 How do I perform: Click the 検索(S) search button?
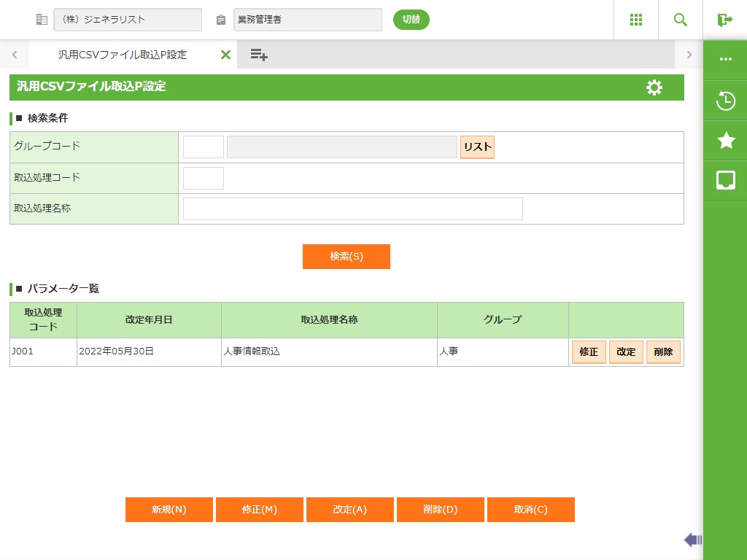click(x=347, y=257)
